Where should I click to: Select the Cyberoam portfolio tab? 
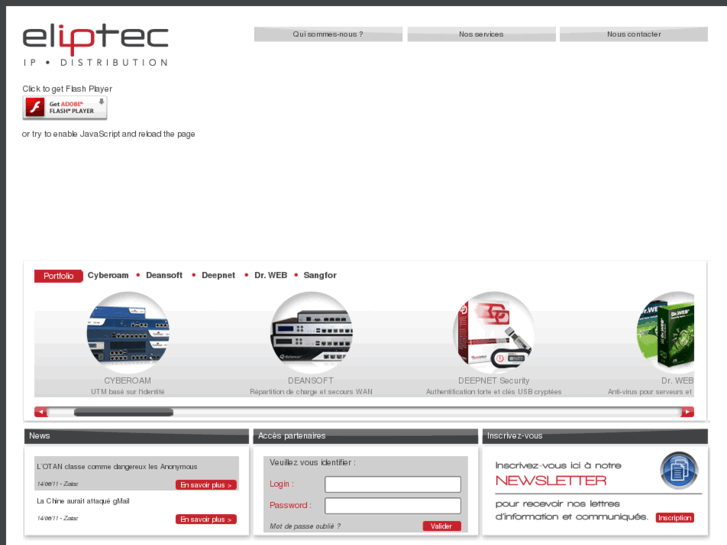click(x=108, y=275)
